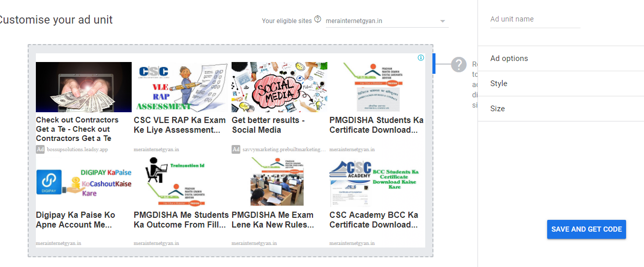Click merainternetgyan.in under Digipay card

coord(58,243)
